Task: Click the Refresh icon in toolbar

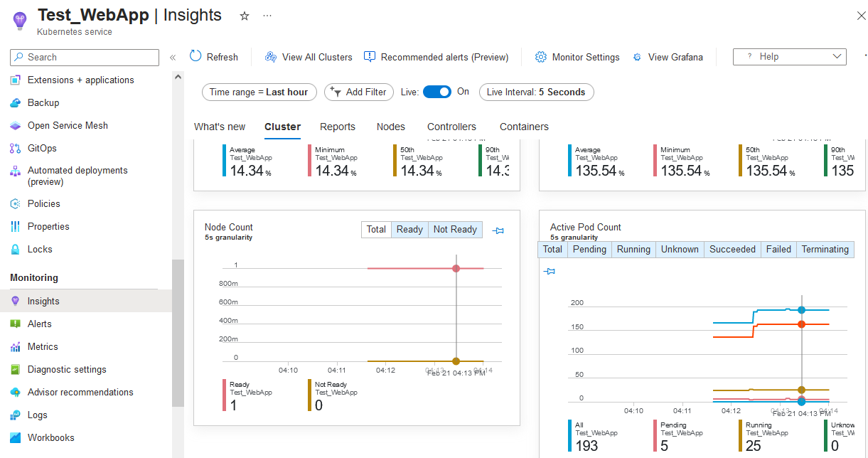Action: tap(195, 57)
